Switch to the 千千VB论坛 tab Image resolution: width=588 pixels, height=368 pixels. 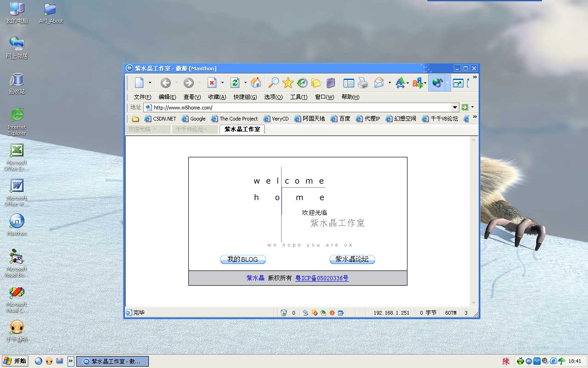coord(195,129)
